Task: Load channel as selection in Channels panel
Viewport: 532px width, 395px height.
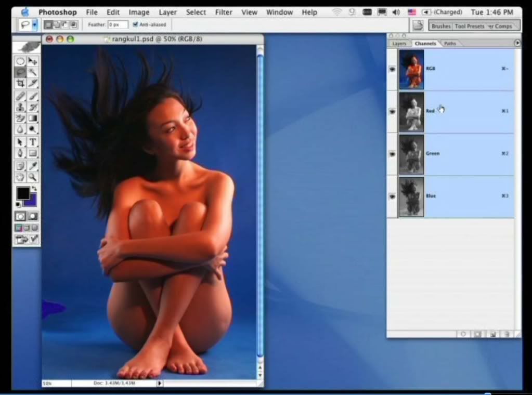Action: tap(463, 334)
